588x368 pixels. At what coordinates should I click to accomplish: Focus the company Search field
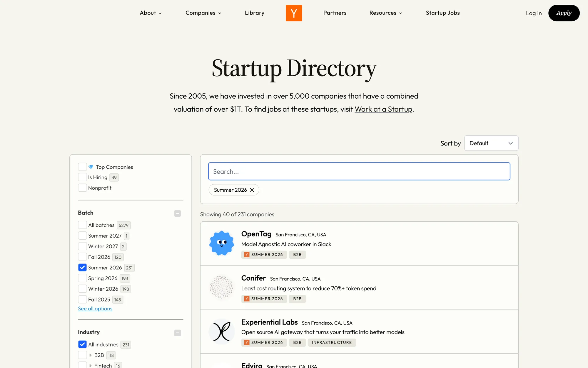[x=359, y=171]
